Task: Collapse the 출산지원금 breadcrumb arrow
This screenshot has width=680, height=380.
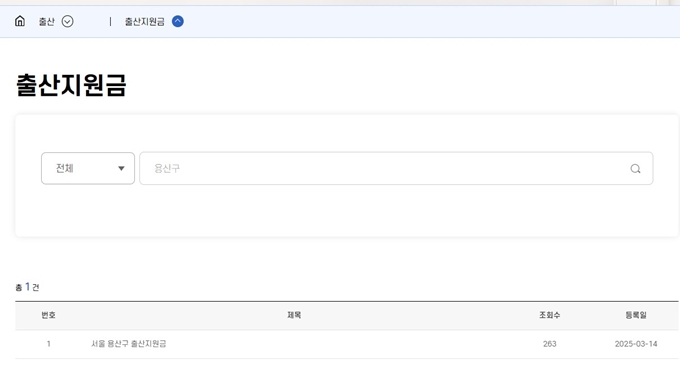Action: tap(178, 21)
